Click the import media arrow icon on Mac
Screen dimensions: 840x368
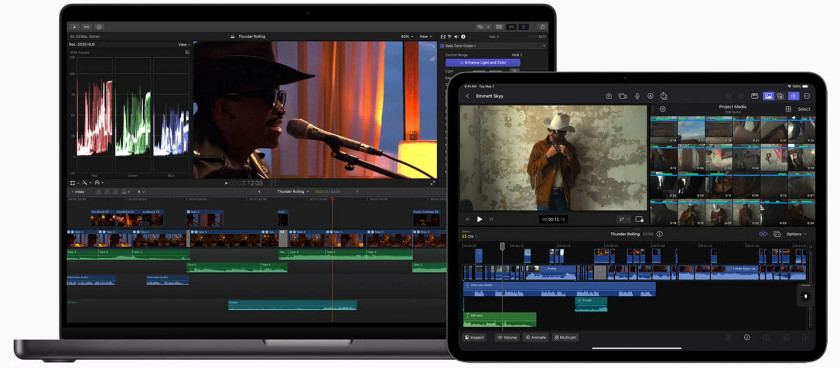click(x=73, y=26)
